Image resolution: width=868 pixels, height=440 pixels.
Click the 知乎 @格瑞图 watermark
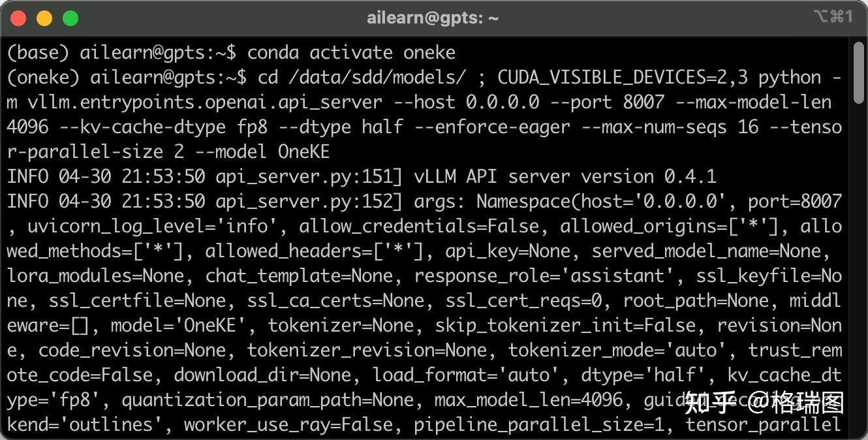click(764, 403)
